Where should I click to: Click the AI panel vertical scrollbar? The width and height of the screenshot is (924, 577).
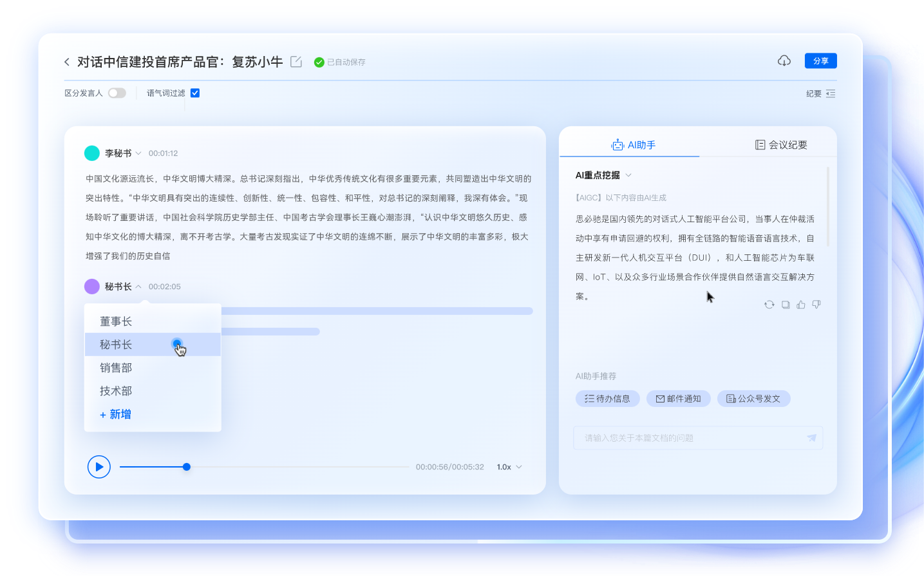pyautogui.click(x=827, y=206)
